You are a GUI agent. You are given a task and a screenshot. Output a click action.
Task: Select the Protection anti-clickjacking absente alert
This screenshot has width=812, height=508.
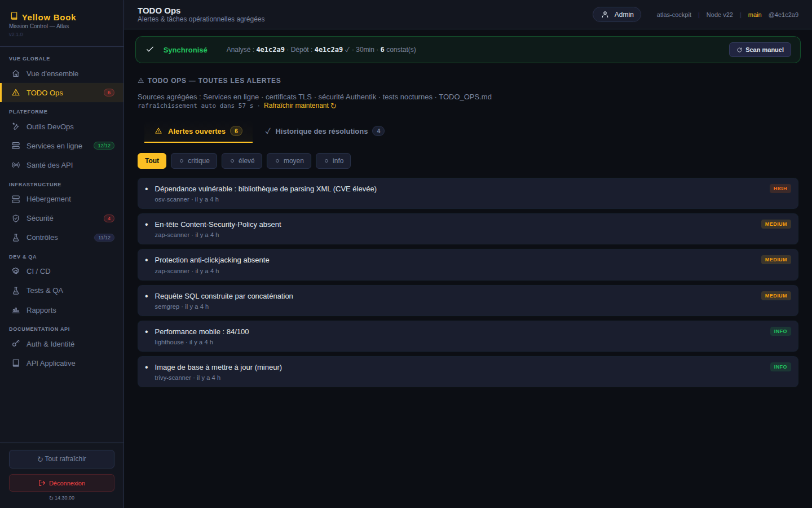(468, 265)
